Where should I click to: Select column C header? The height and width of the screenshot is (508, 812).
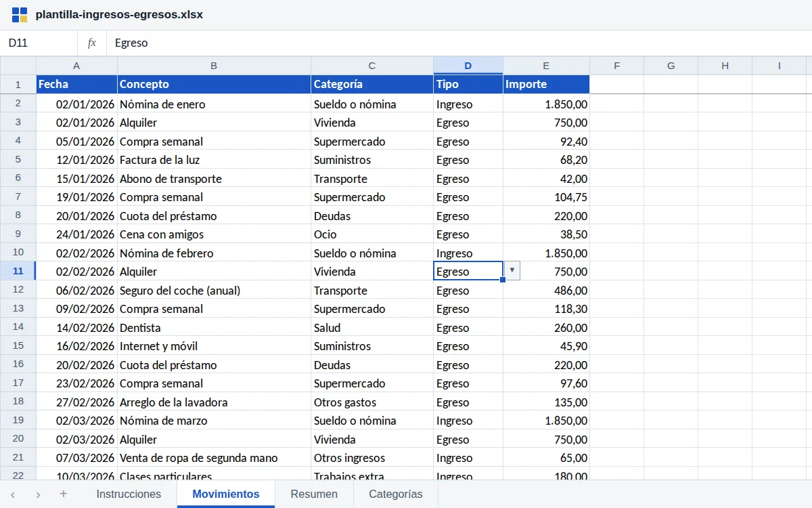click(x=372, y=66)
